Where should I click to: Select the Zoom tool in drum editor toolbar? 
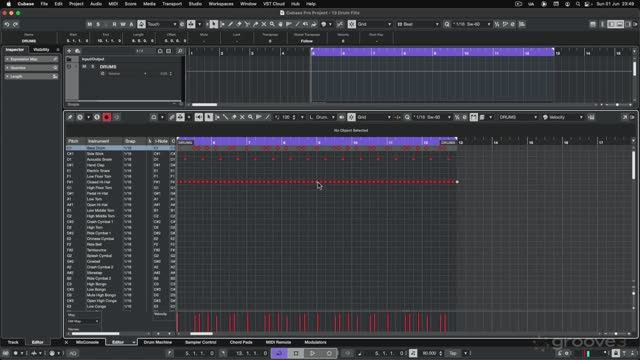pyautogui.click(x=251, y=118)
